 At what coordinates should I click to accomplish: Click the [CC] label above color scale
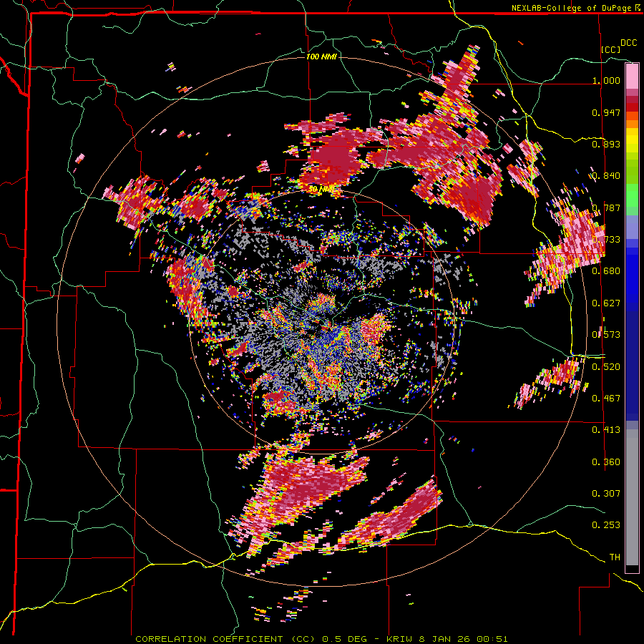[611, 49]
